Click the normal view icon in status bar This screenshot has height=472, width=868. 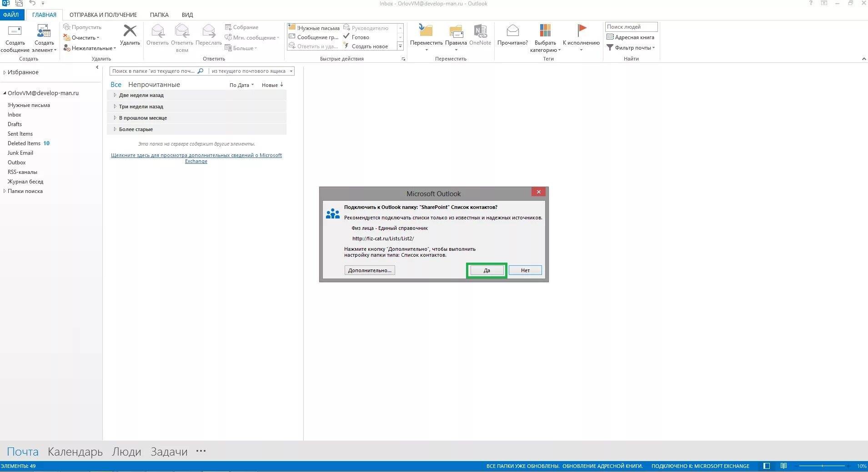[767, 466]
